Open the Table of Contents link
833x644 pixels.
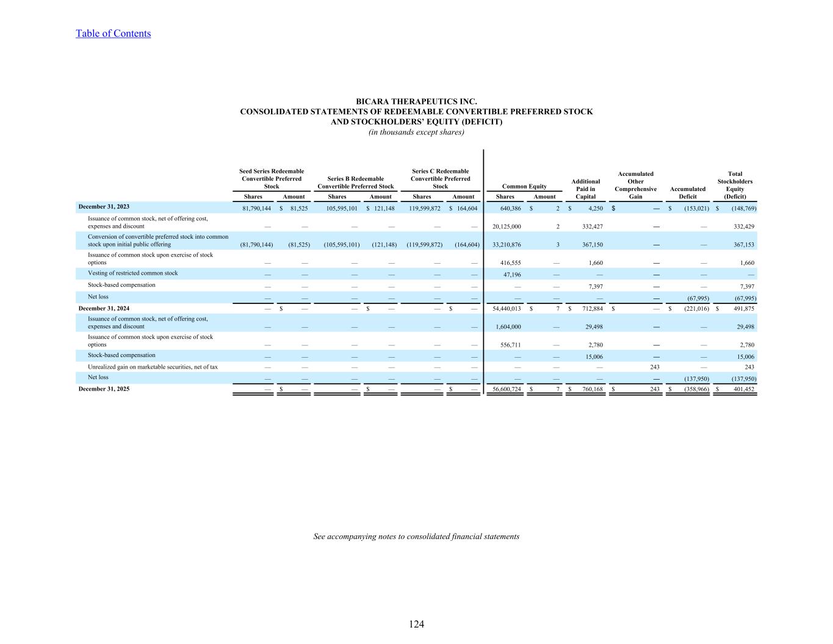[113, 34]
